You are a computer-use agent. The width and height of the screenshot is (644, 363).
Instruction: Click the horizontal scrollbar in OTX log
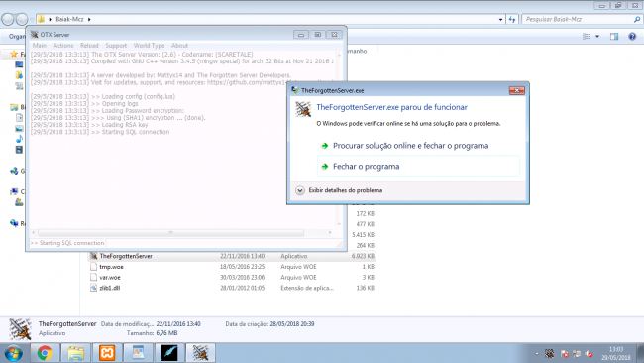coord(170,233)
